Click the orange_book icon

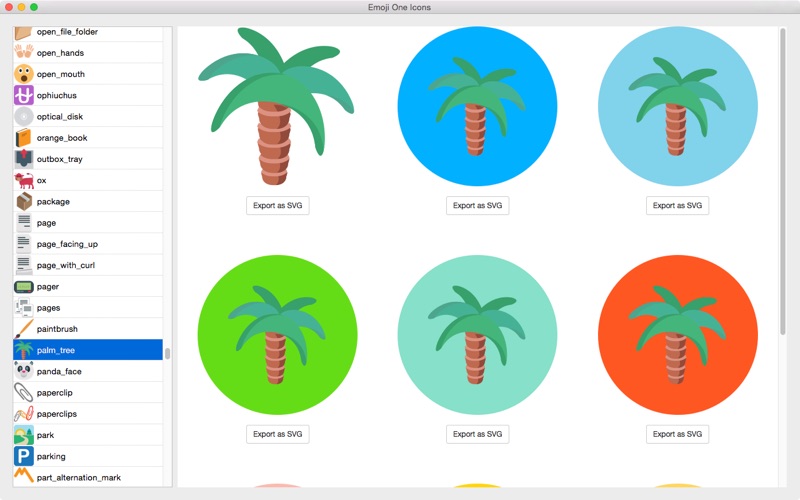(23, 138)
